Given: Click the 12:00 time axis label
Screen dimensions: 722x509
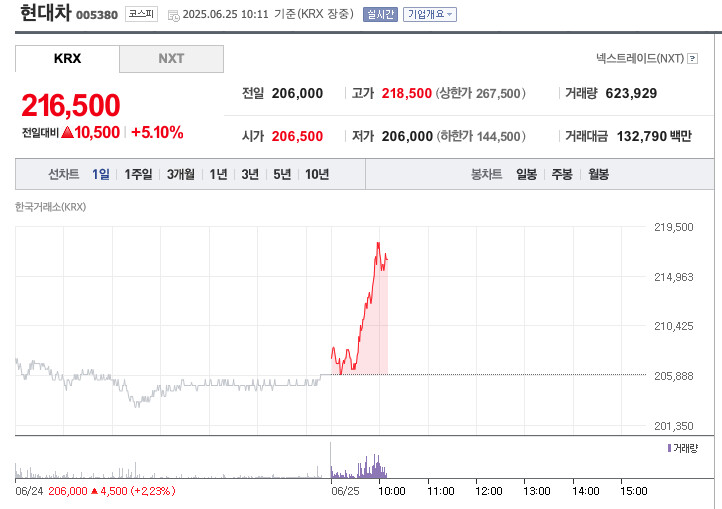Looking at the screenshot, I should (489, 491).
